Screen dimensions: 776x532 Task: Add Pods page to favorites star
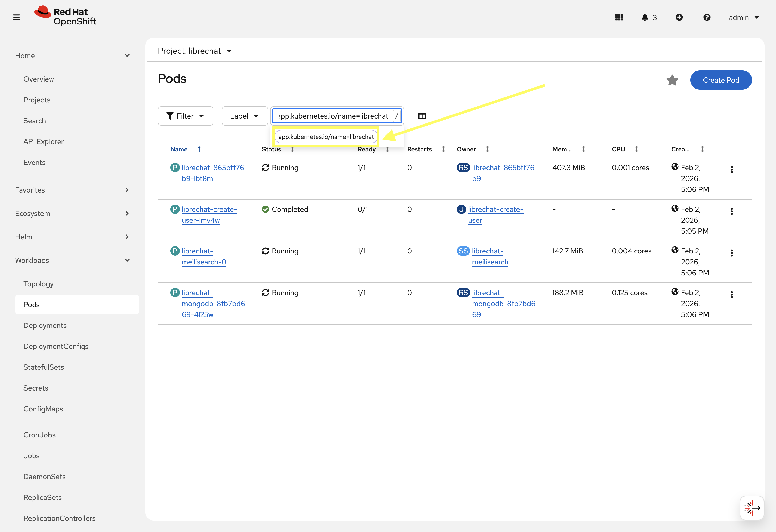672,80
